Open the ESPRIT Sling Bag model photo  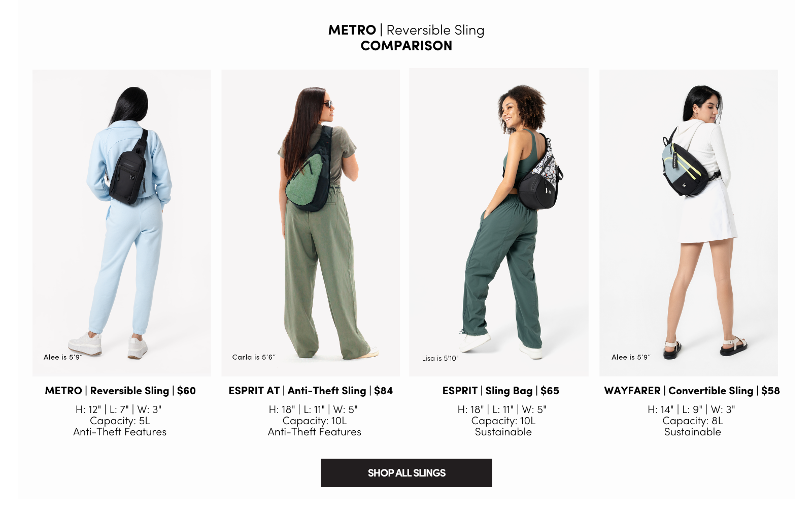point(499,223)
